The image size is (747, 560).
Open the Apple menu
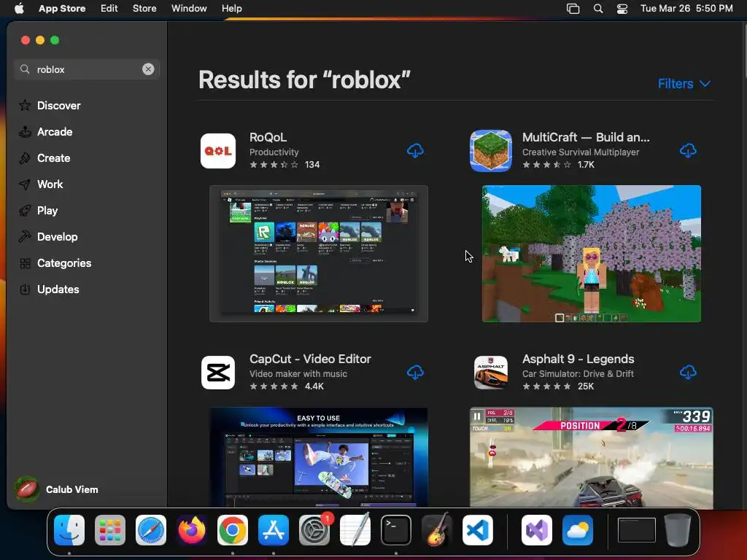tap(19, 9)
